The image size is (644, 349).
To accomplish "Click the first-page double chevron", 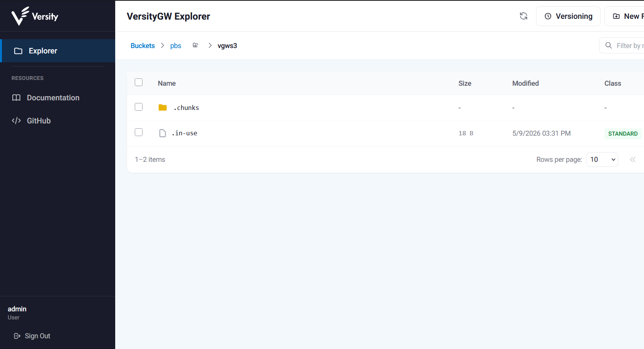I will pyautogui.click(x=633, y=160).
